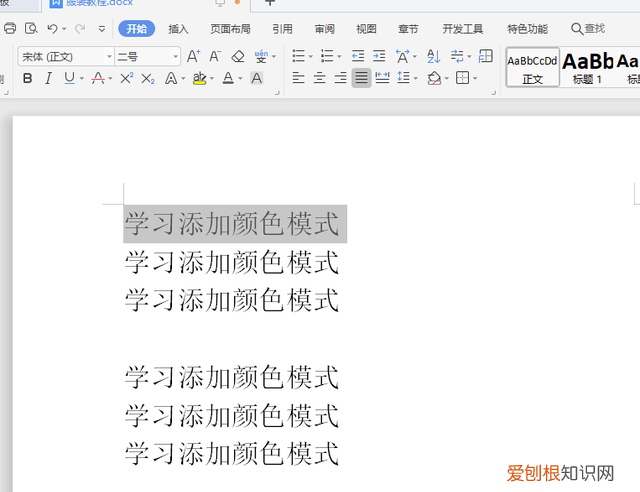Open the 页面布局 ribbon tab

pos(230,29)
